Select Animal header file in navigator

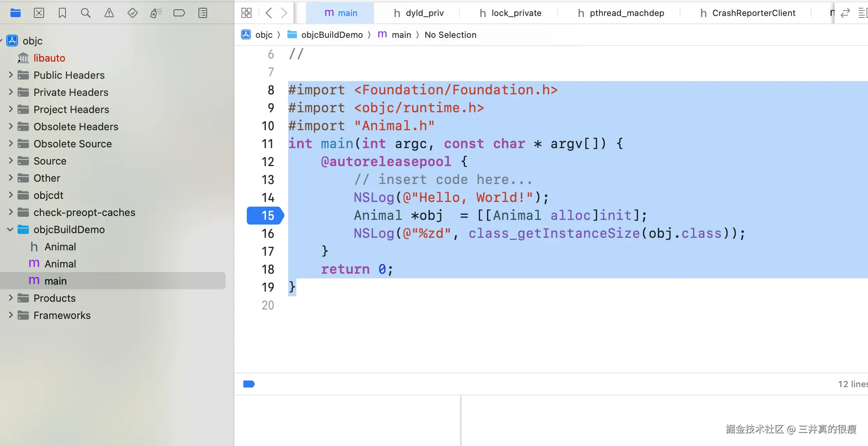point(60,247)
